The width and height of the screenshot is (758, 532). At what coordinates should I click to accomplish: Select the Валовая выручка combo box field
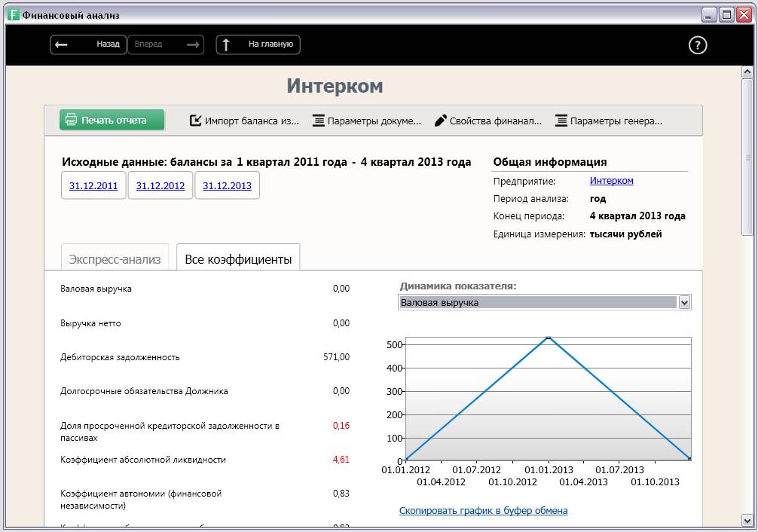pyautogui.click(x=538, y=302)
